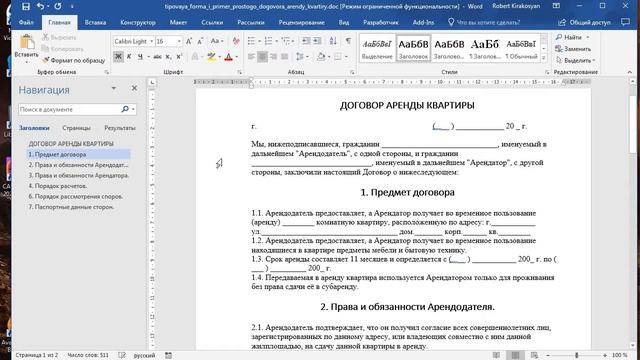Decrease the font size
The height and width of the screenshot is (360, 640).
click(200, 41)
